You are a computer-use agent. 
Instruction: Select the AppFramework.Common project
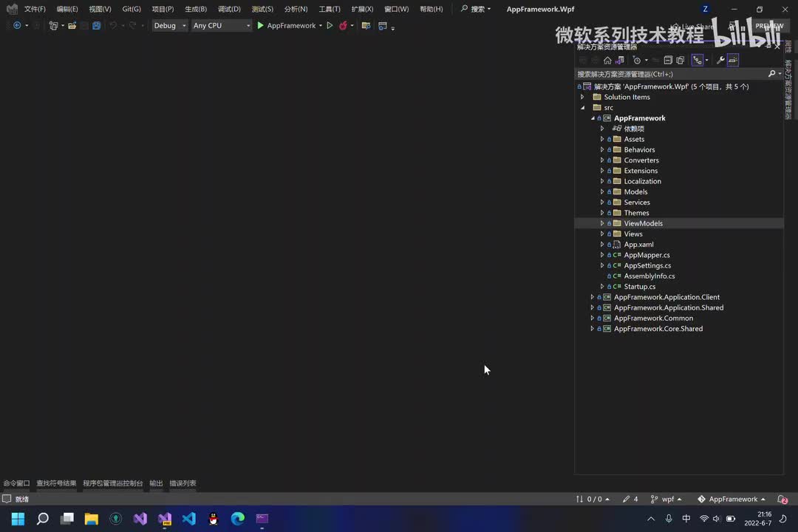coord(653,318)
